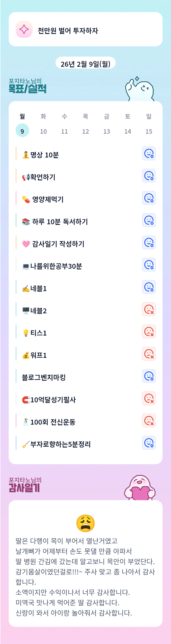Click the smiley icon for 부자로향하는5분정리
This screenshot has width=171, height=644.
(x=149, y=443)
